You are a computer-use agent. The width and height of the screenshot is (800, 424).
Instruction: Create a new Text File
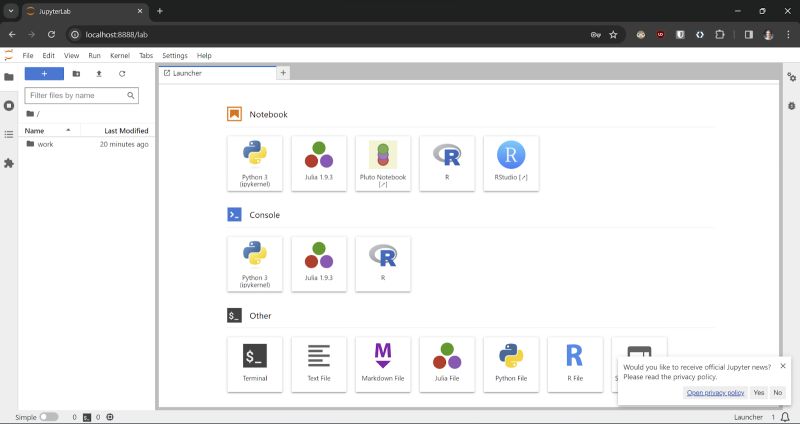[319, 364]
